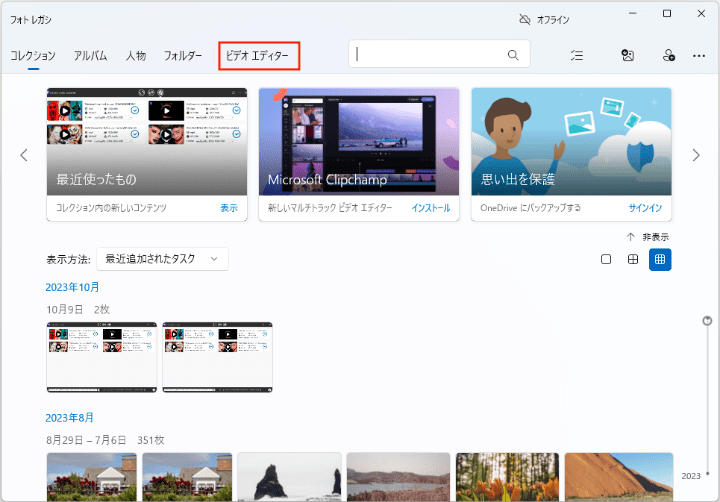Open the 最近使ったもの card image

(147, 142)
